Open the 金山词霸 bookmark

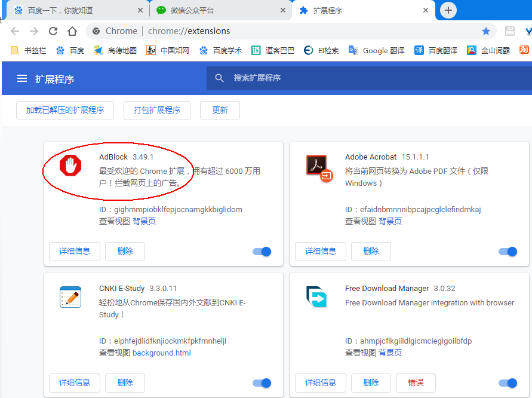[488, 51]
